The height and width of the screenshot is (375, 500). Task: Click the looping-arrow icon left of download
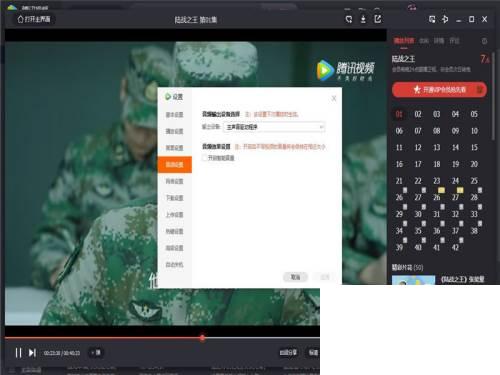[349, 19]
